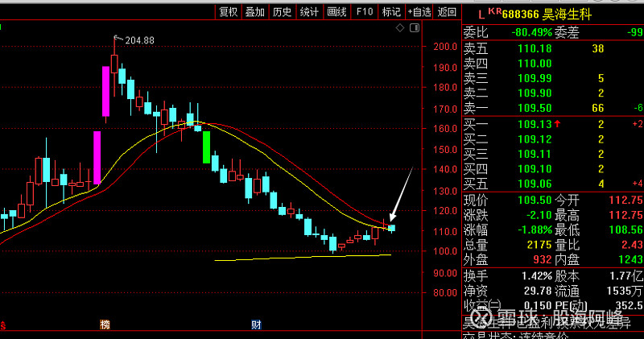Click the diamond icon above chart
The height and width of the screenshot is (339, 644).
click(400, 28)
